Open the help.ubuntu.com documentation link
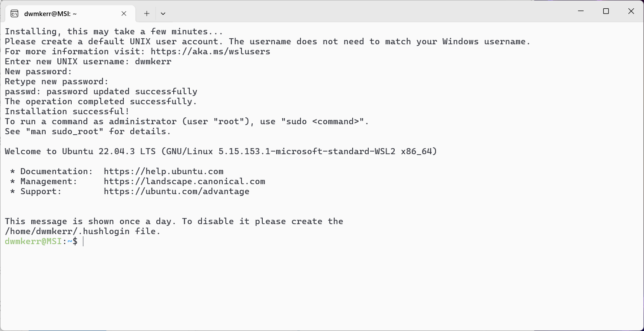 (163, 172)
